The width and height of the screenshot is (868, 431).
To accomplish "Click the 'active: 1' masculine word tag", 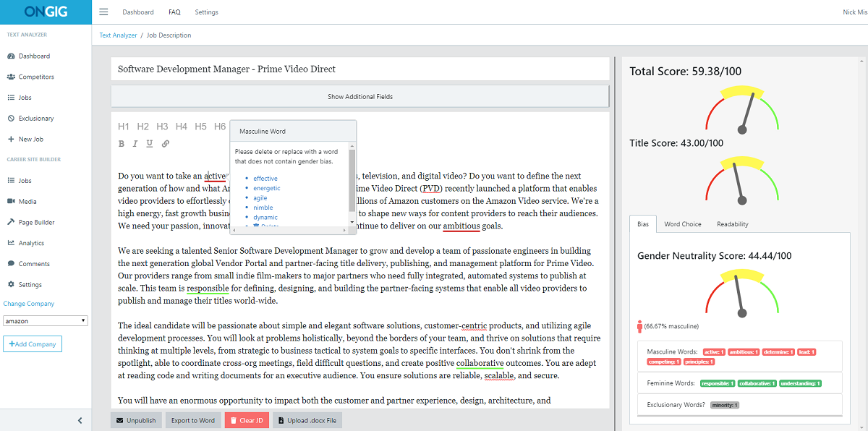I will coord(714,352).
